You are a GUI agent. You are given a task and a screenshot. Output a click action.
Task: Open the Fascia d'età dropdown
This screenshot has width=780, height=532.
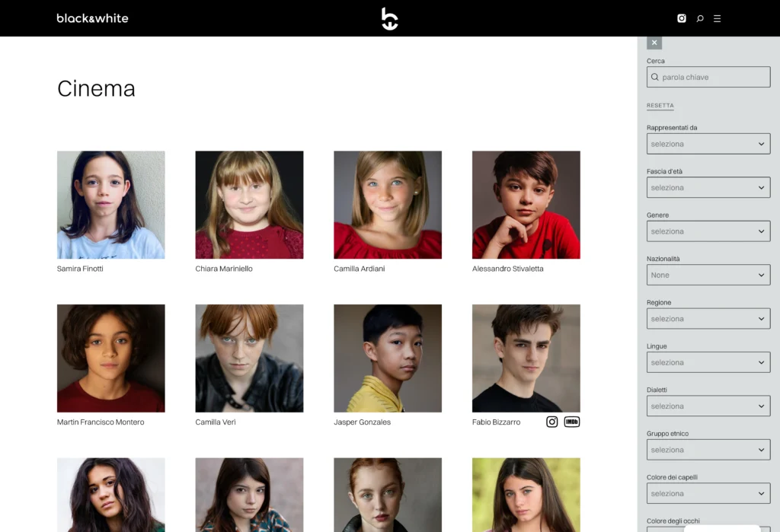[708, 187]
